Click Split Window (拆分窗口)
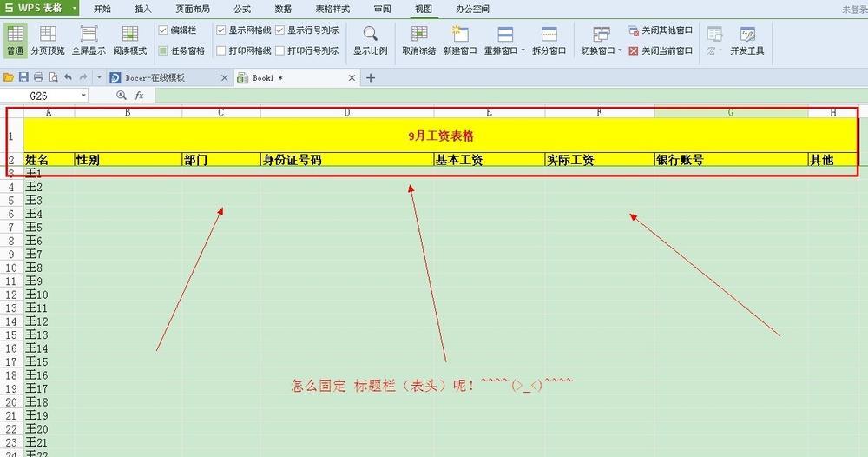 tap(549, 39)
